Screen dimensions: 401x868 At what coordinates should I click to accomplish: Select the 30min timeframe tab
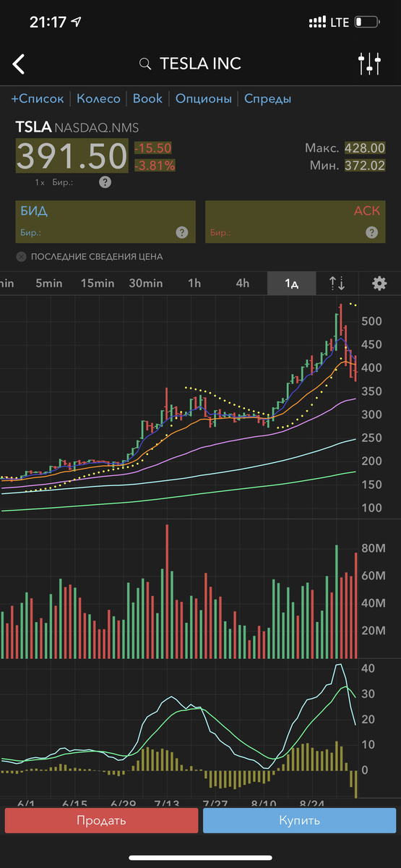[146, 284]
